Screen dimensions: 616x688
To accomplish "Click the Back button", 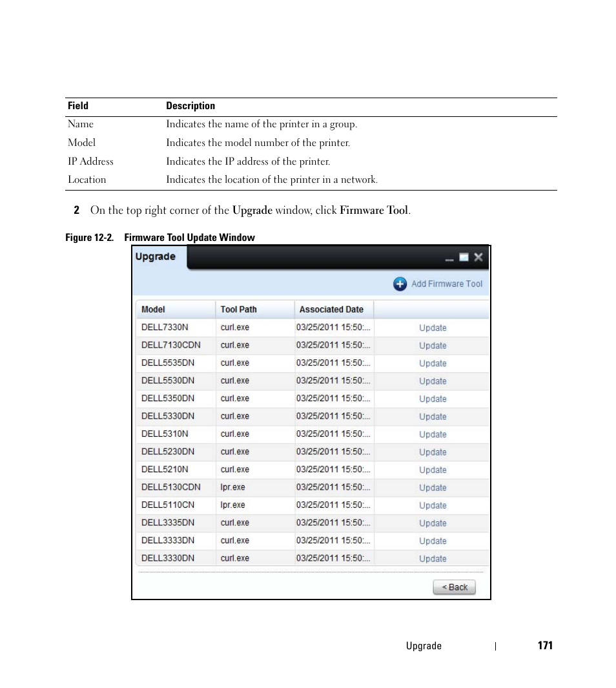I will pyautogui.click(x=454, y=587).
